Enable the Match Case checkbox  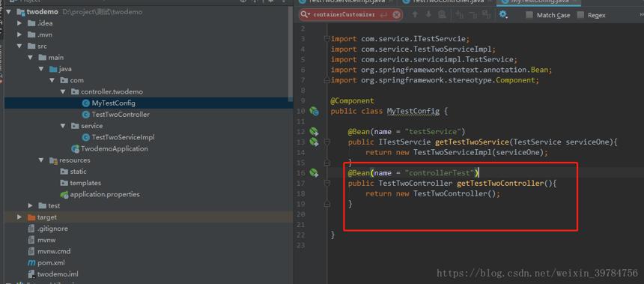(x=529, y=15)
